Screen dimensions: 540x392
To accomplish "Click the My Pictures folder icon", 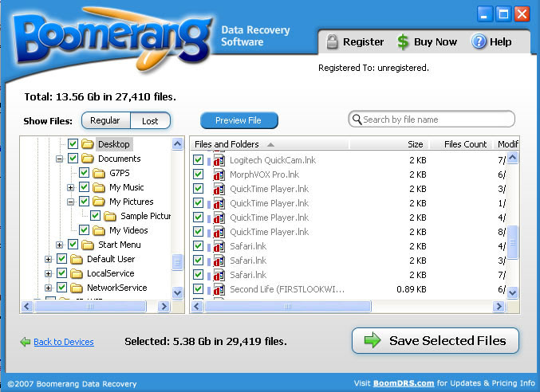I will (x=99, y=201).
